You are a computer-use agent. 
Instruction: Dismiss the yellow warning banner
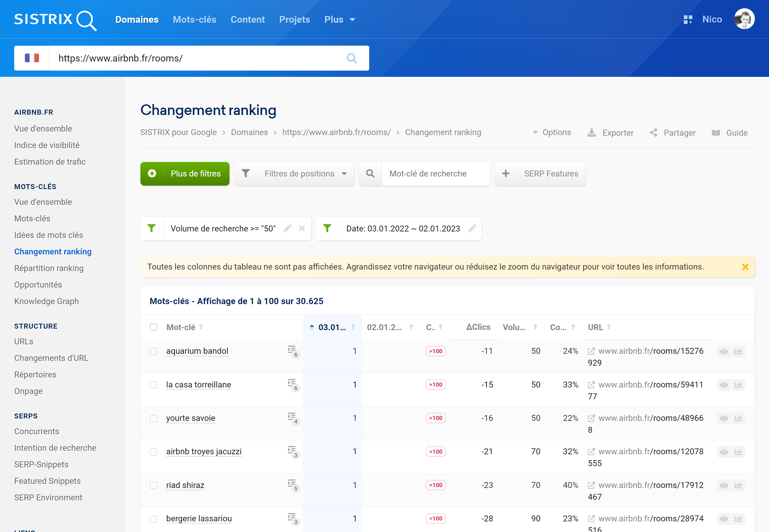[745, 267]
